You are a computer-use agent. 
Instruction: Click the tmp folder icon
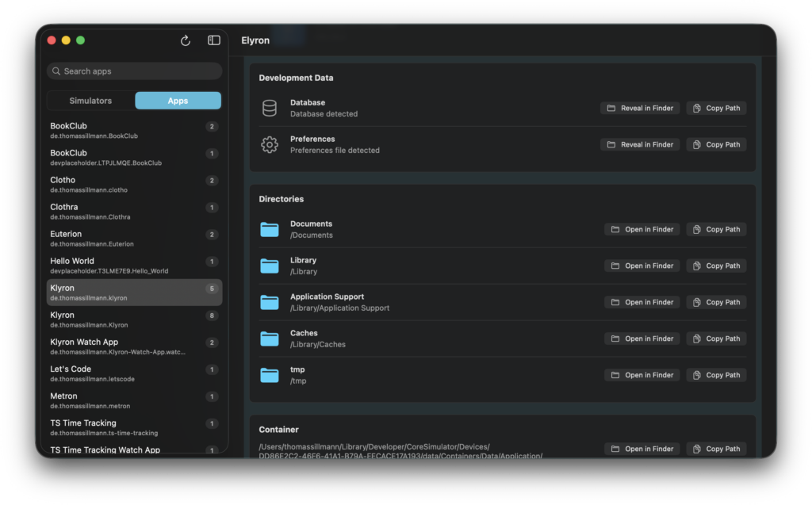click(x=270, y=375)
